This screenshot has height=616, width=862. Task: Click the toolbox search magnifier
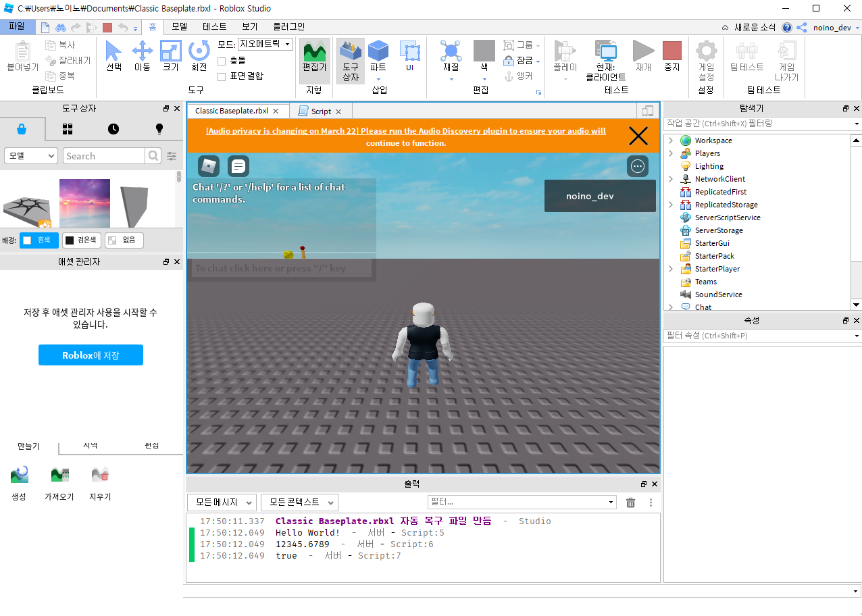point(154,156)
